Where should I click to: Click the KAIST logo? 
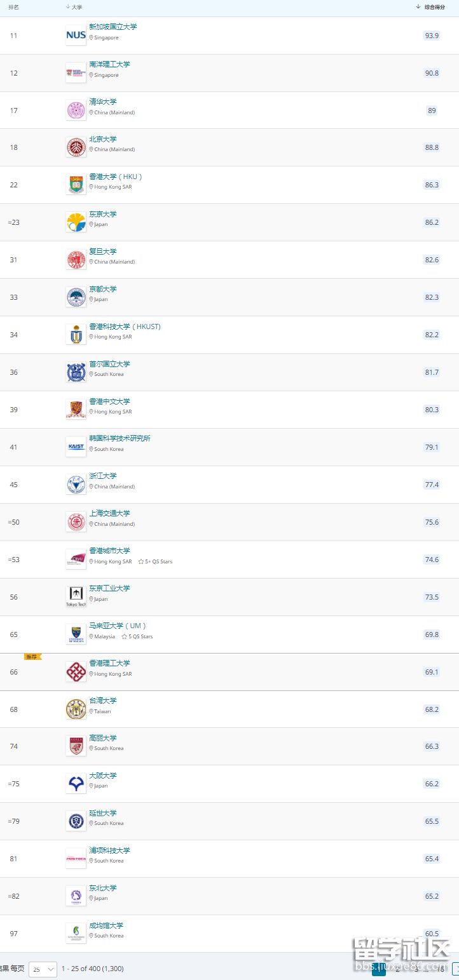point(76,447)
